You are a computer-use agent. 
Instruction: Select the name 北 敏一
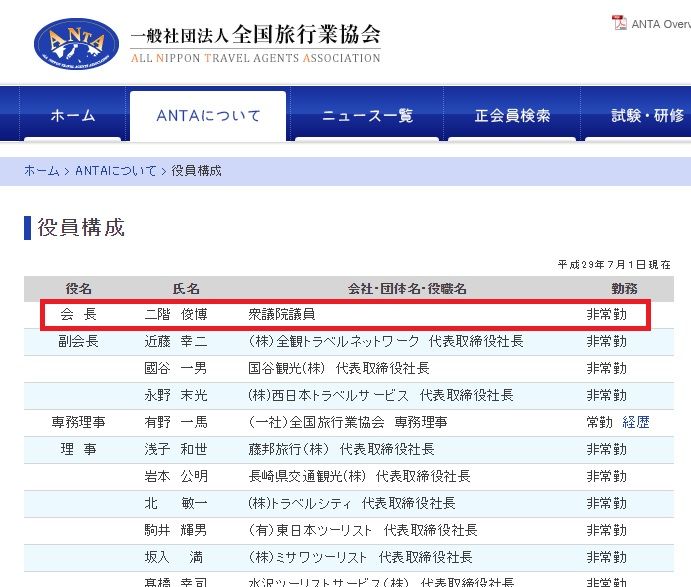[176, 503]
